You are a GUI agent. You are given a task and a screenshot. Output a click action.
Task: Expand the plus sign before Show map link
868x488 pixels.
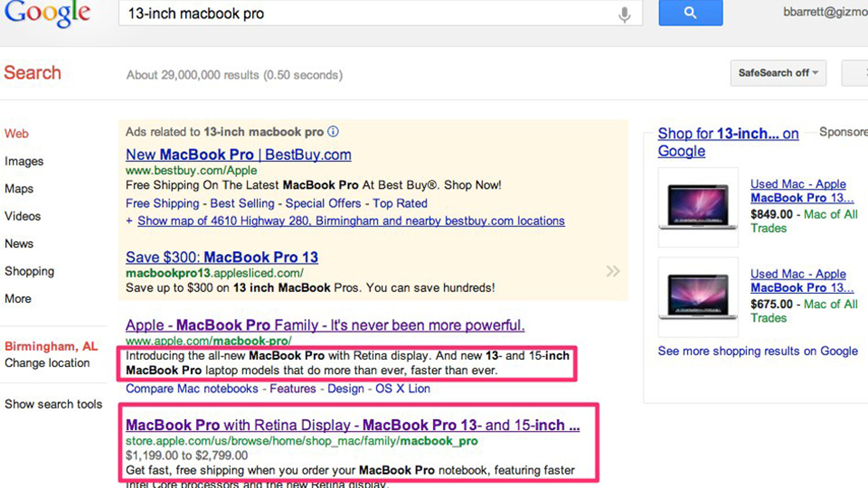point(129,221)
